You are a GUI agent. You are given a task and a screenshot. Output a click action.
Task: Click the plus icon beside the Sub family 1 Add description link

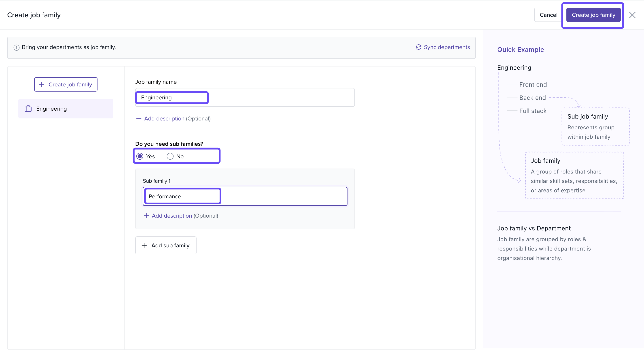tap(146, 216)
